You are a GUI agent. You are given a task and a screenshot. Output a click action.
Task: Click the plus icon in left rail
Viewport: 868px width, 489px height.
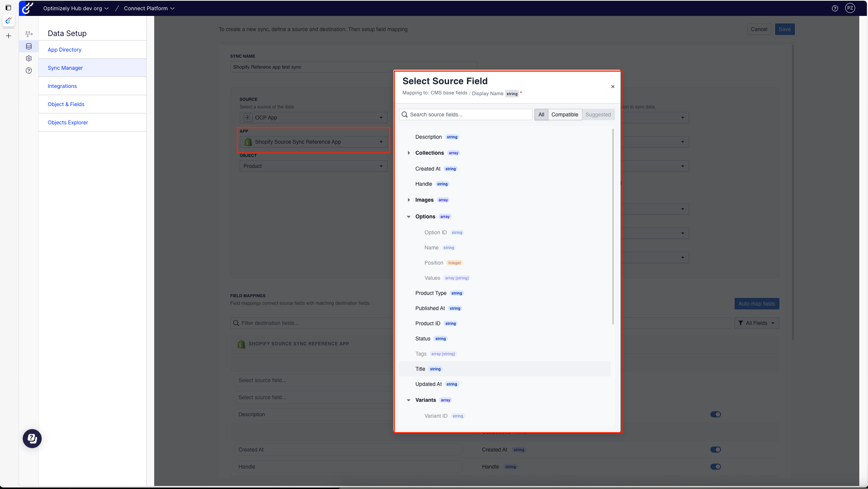(x=8, y=36)
